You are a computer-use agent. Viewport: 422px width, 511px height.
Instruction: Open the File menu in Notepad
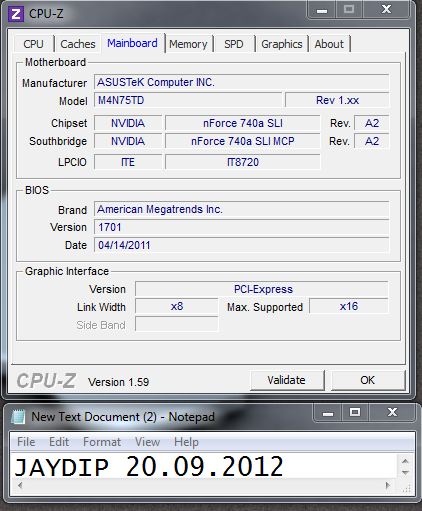tap(26, 442)
